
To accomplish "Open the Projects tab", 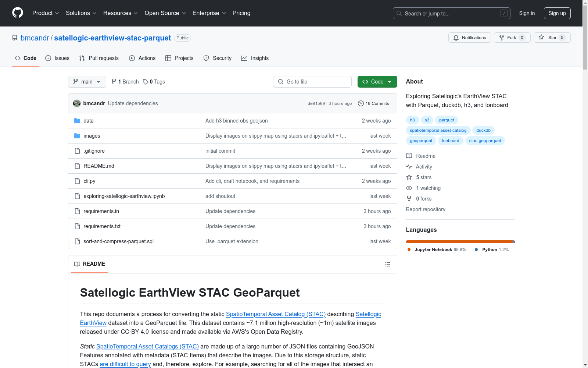I will [179, 58].
